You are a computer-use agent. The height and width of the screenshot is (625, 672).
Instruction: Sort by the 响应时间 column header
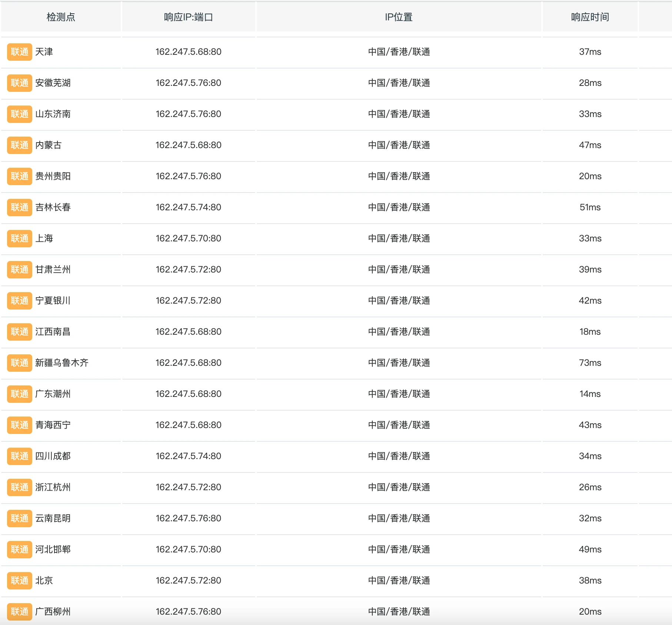590,17
